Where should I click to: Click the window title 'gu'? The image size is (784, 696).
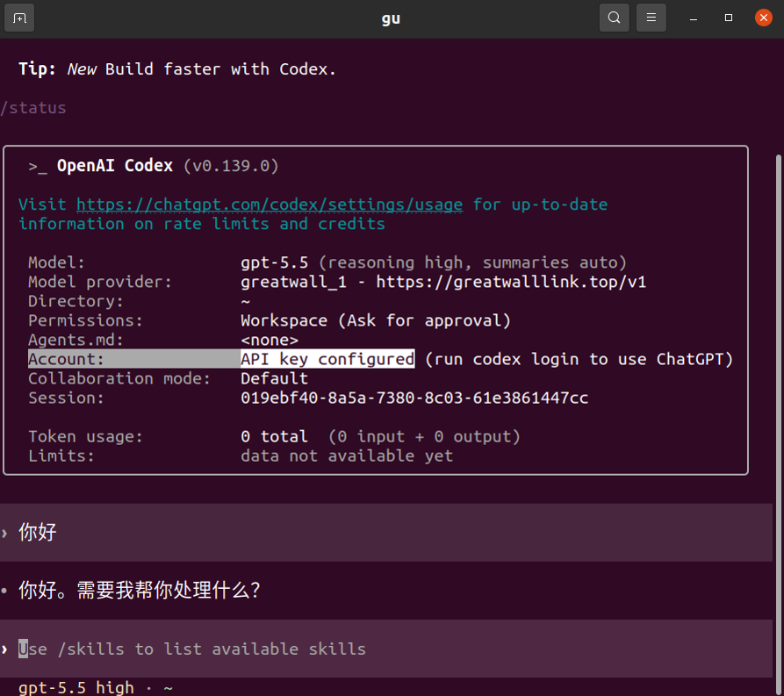tap(391, 19)
